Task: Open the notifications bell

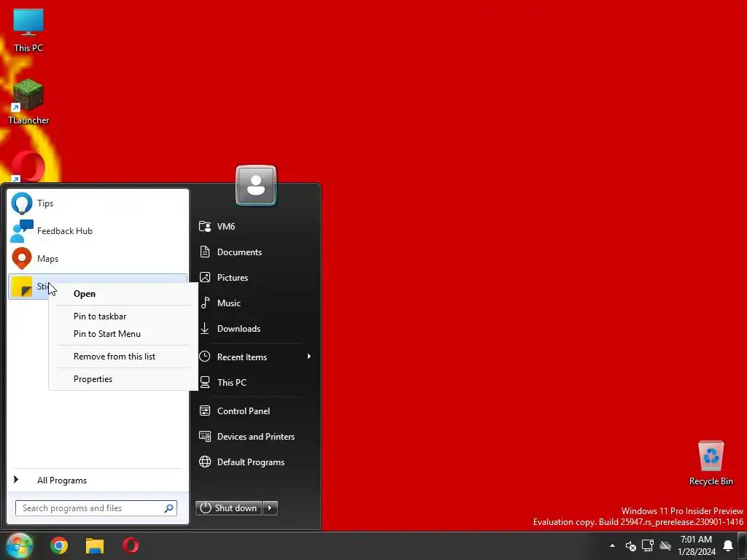Action: tap(728, 545)
